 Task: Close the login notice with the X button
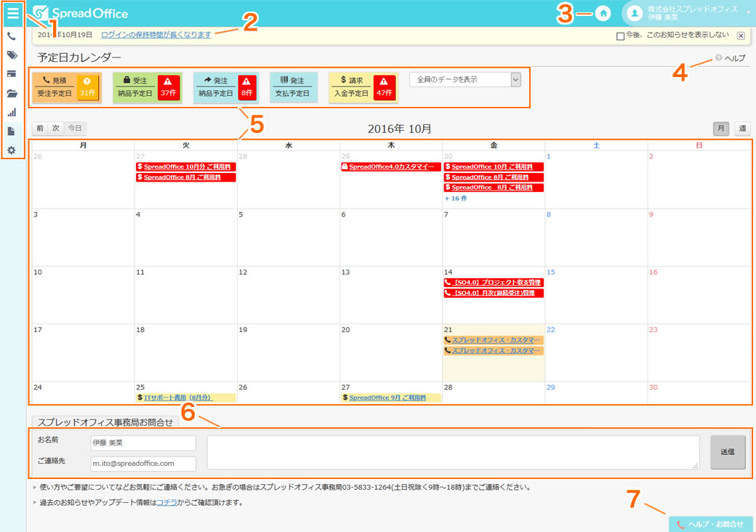[741, 36]
